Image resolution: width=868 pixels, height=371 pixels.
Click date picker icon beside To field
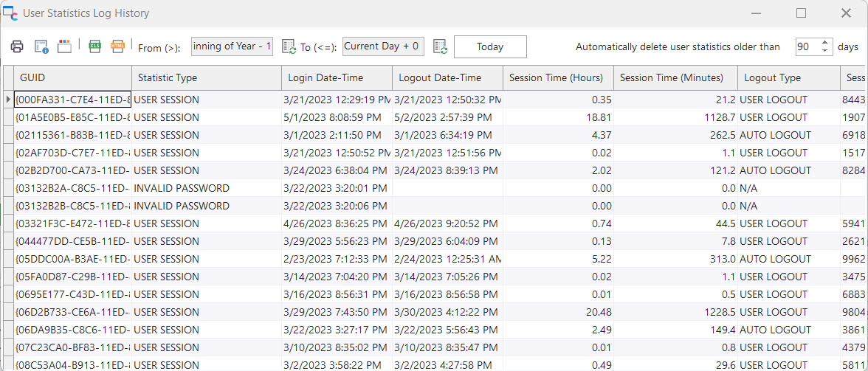coord(440,46)
